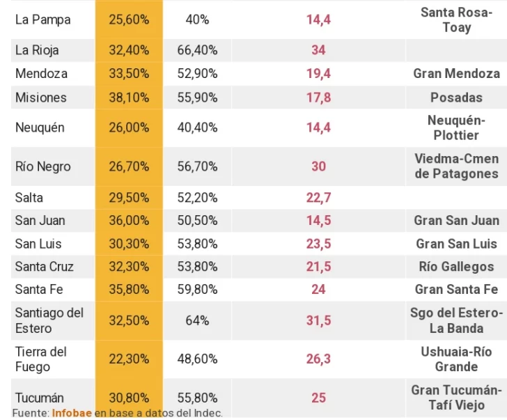This screenshot has height=420, width=507.
Task: Select Gran Tucumán-Tafí Viejo label
Action: tap(456, 397)
